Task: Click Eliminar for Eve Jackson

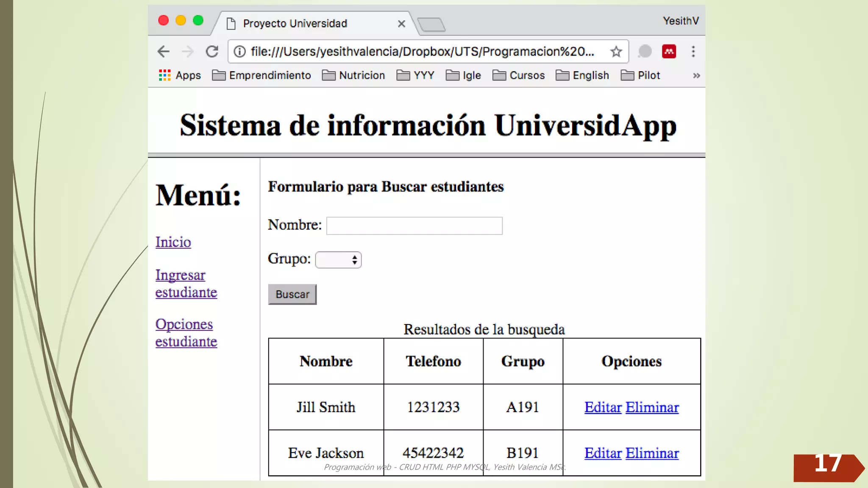Action: coord(652,453)
